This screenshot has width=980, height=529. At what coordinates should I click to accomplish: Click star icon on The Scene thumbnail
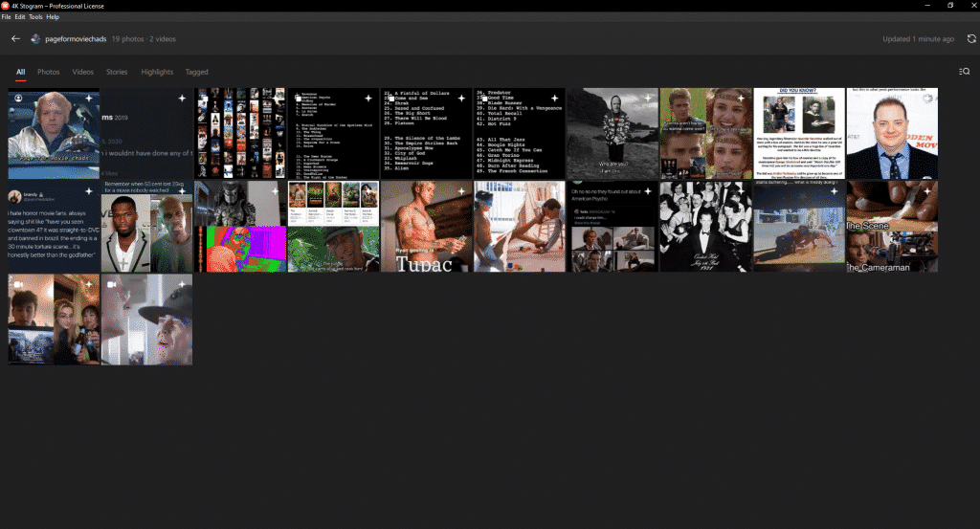(926, 191)
